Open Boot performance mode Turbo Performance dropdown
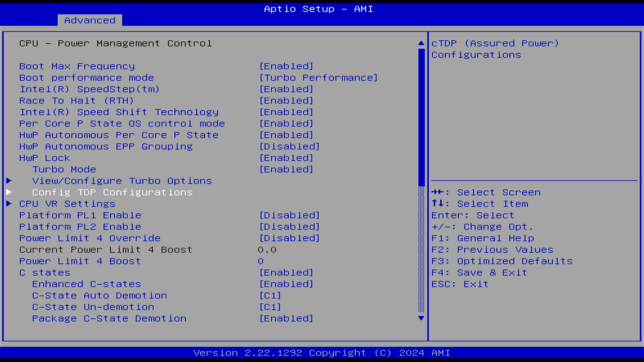This screenshot has height=362, width=644. (x=318, y=78)
